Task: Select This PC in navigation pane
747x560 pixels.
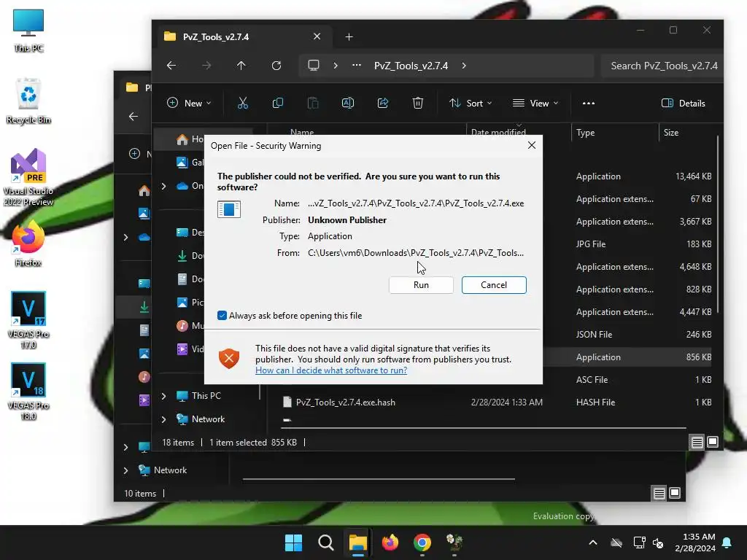Action: 206,396
